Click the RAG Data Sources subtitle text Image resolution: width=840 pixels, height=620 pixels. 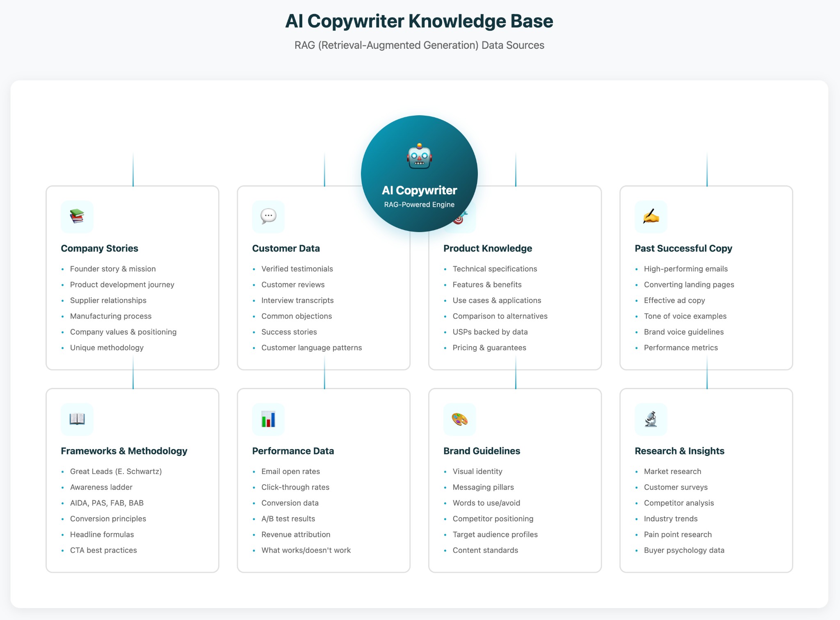click(x=420, y=45)
